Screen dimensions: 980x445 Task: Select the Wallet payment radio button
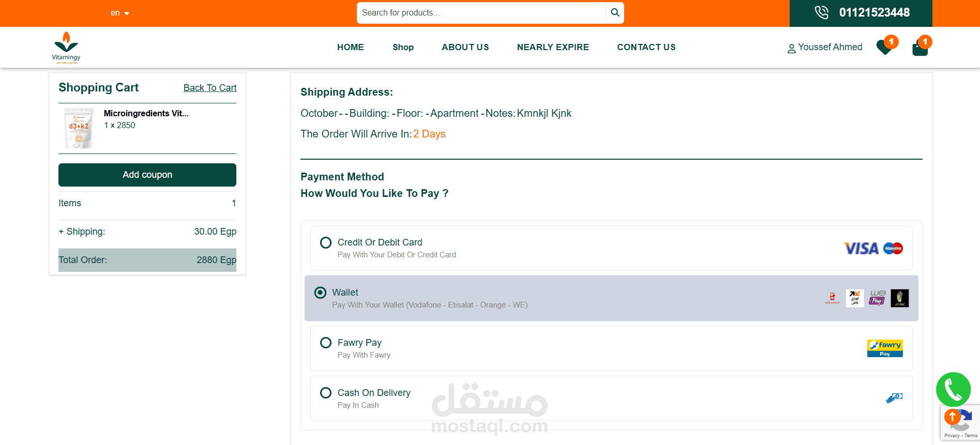(x=321, y=293)
